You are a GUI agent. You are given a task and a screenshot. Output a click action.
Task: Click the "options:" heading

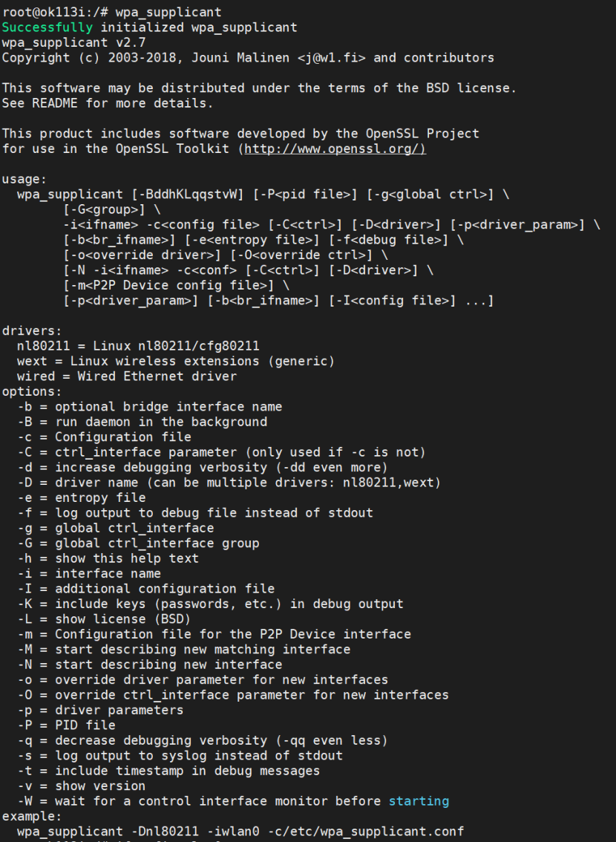coord(32,391)
